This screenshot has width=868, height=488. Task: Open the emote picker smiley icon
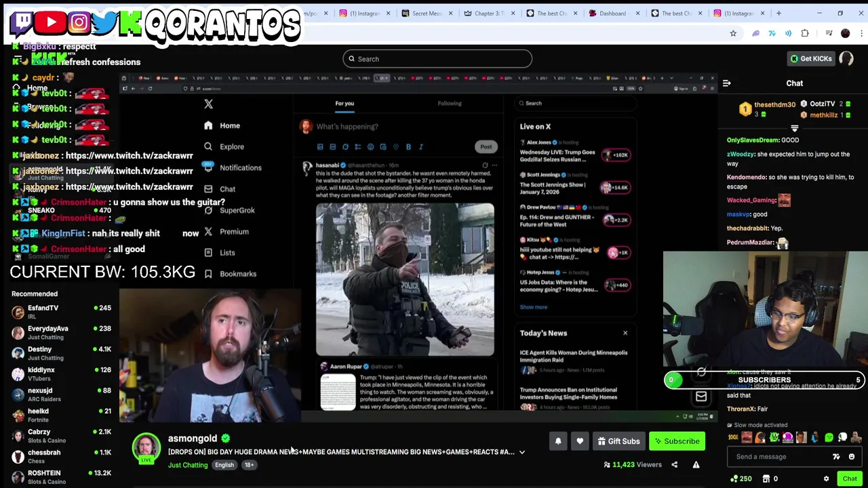[x=852, y=457]
